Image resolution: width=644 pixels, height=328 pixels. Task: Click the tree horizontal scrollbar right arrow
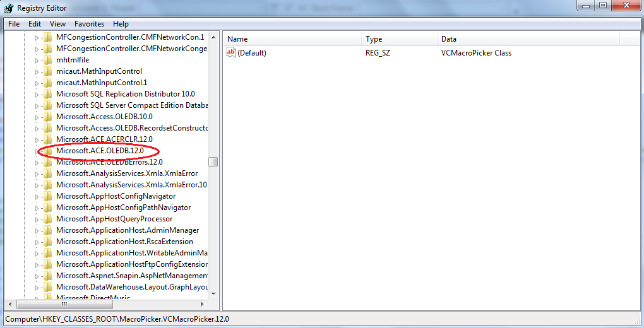203,304
